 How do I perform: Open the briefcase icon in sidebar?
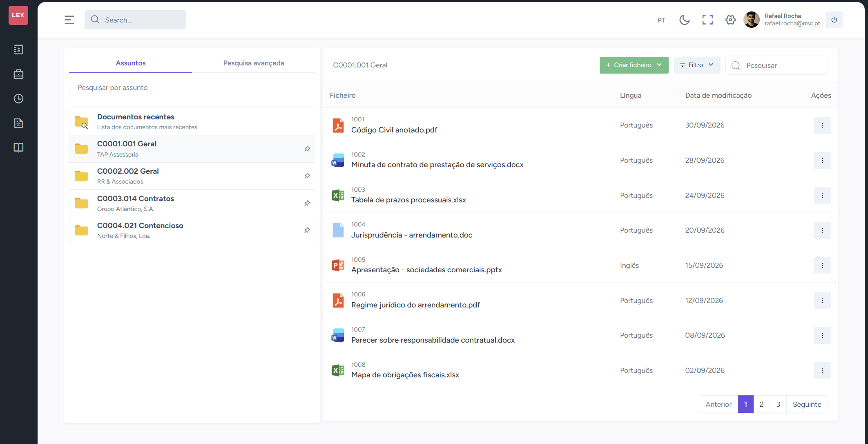click(x=18, y=74)
